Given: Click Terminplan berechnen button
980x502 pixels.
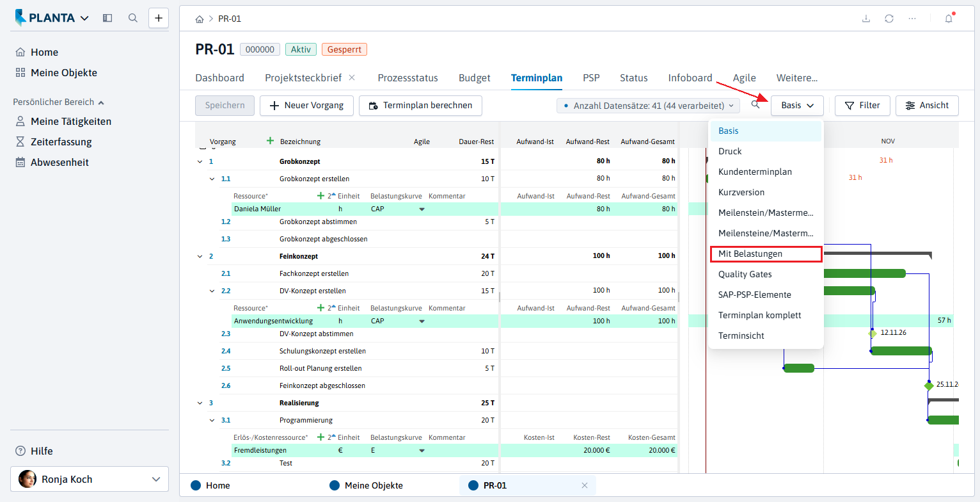Looking at the screenshot, I should click(x=420, y=105).
